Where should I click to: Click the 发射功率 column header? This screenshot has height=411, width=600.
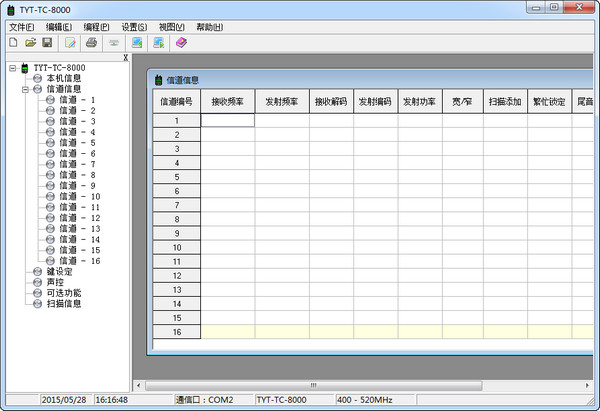click(x=420, y=101)
